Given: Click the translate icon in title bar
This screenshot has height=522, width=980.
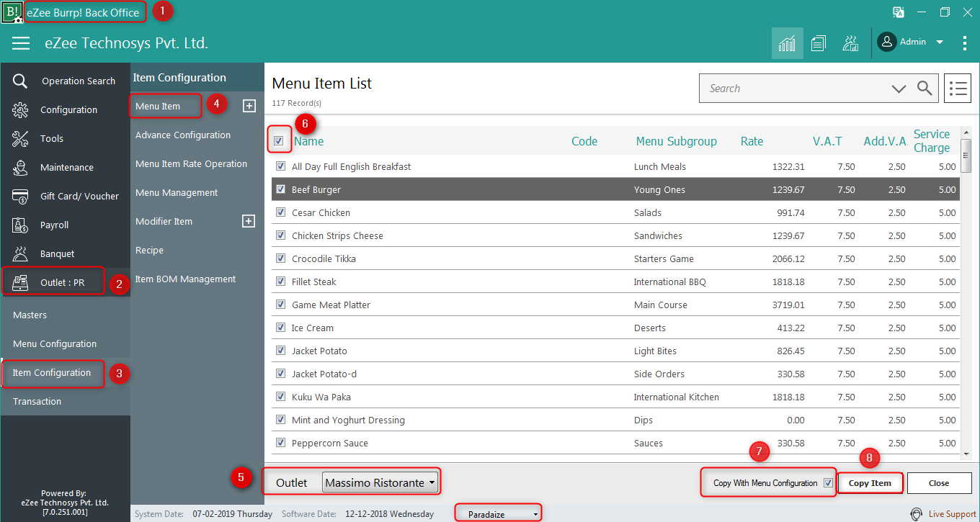Looking at the screenshot, I should [899, 12].
